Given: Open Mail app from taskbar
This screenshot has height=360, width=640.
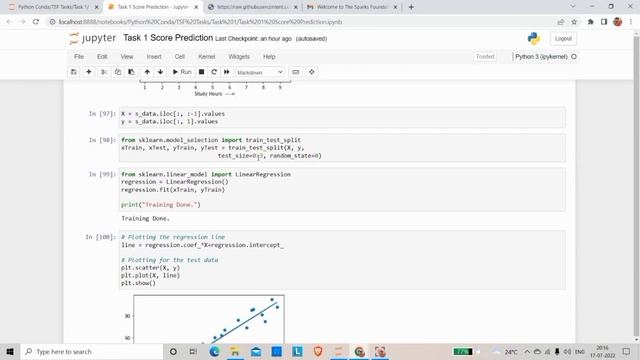Looking at the screenshot, I should coord(256,351).
